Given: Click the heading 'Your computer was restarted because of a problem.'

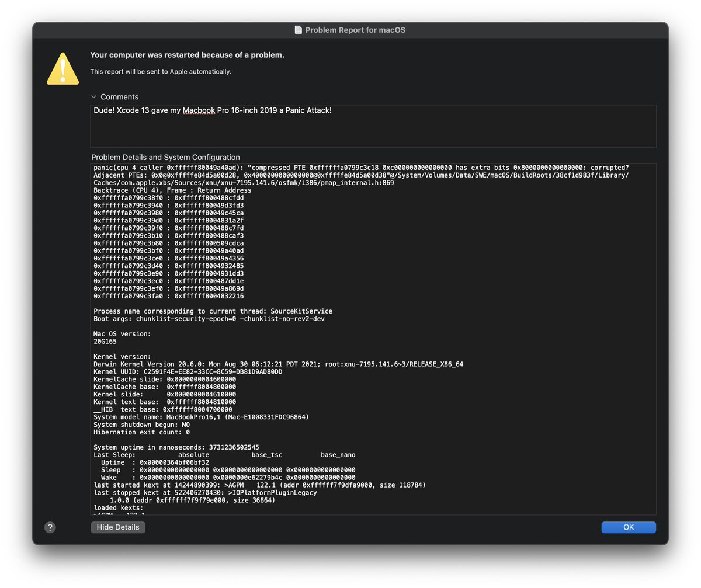Looking at the screenshot, I should pos(188,55).
